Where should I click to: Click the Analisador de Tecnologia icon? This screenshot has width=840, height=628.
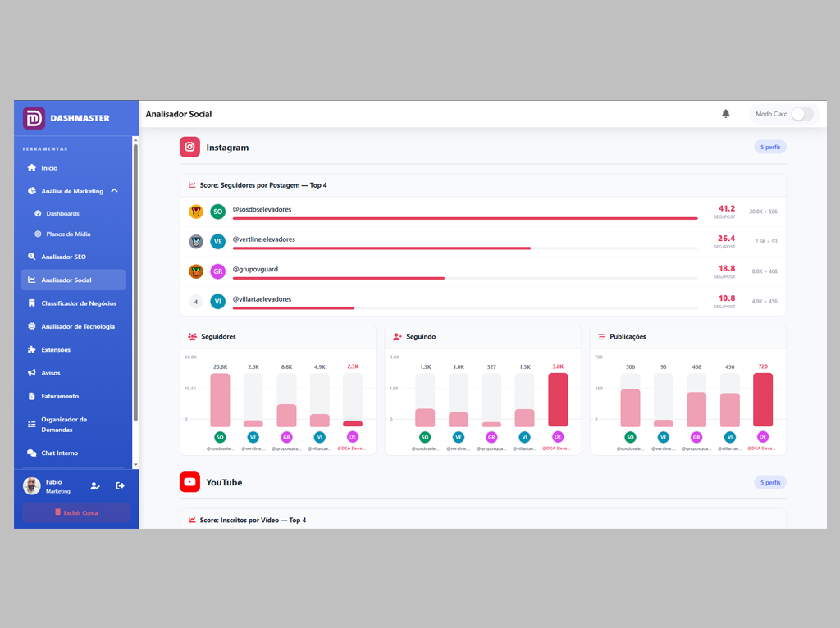(32, 326)
